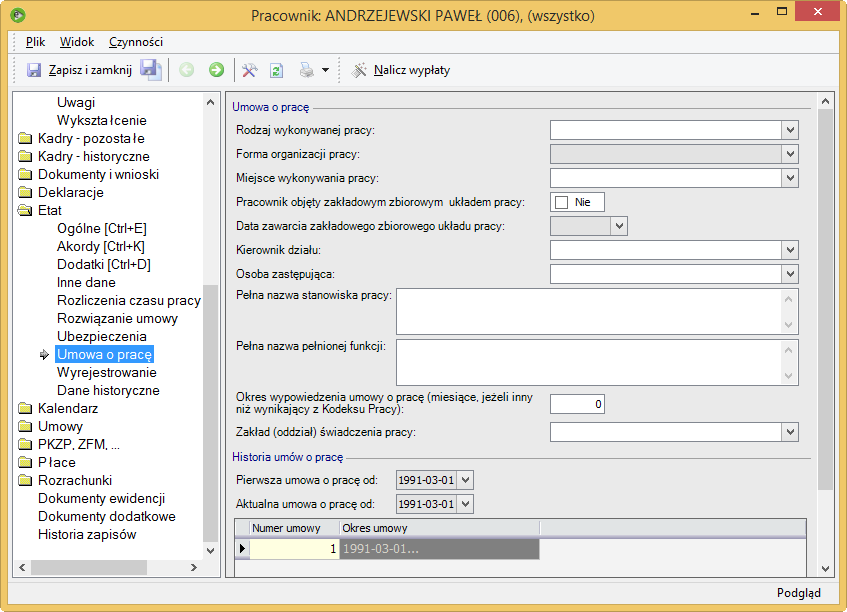Open the Umowy folder icon
Viewport: 847px width, 612px height.
(x=25, y=427)
